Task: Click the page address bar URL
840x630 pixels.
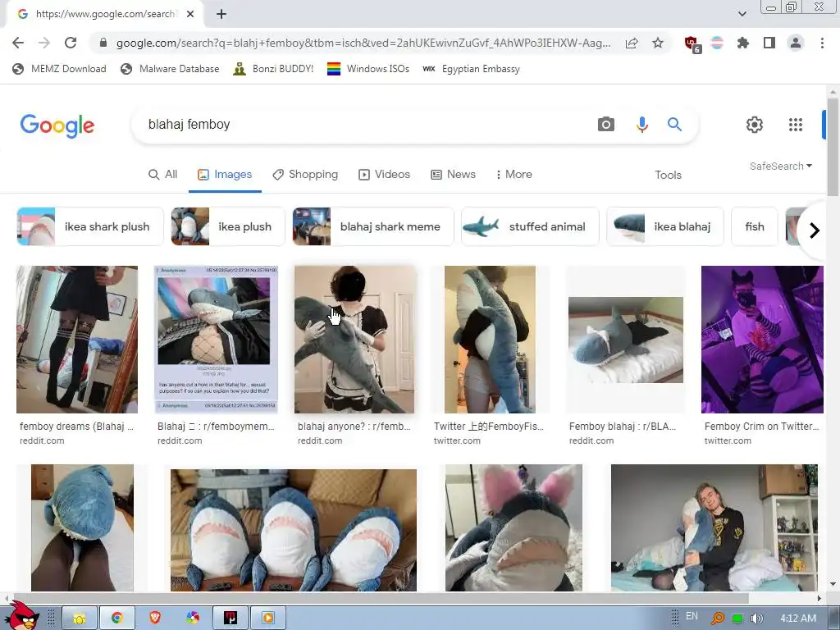Action: pos(363,43)
